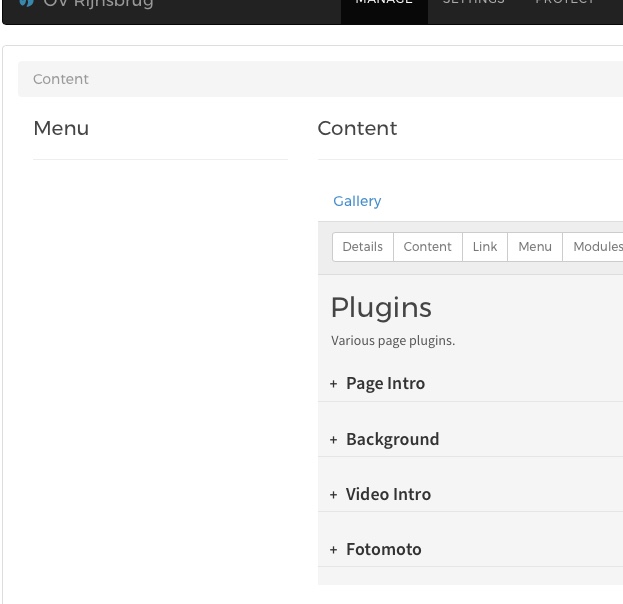Open the Protect navigation item
This screenshot has width=623, height=604.
[x=565, y=2]
